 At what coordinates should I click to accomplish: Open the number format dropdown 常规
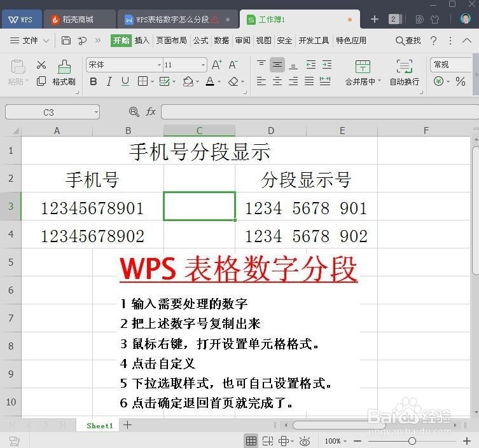coord(452,65)
